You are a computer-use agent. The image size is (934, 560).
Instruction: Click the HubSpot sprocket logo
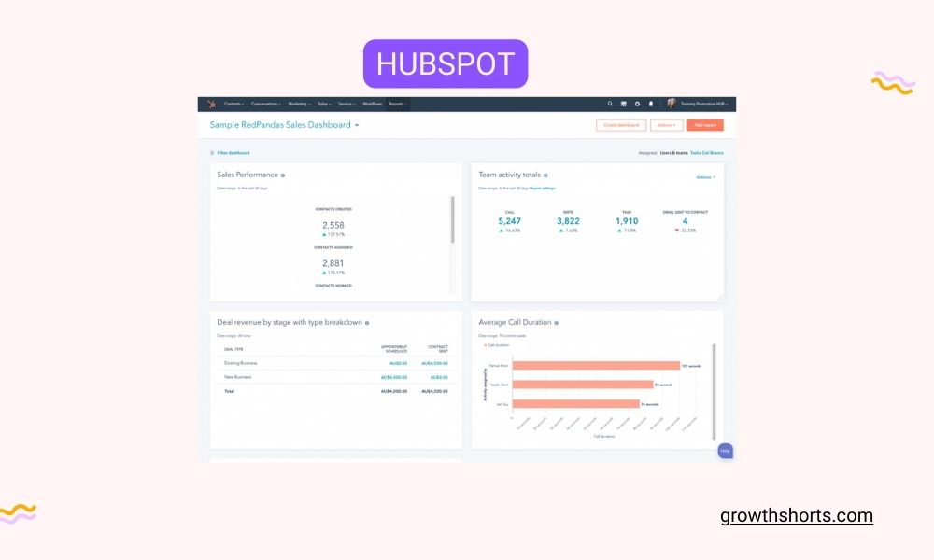pyautogui.click(x=213, y=104)
